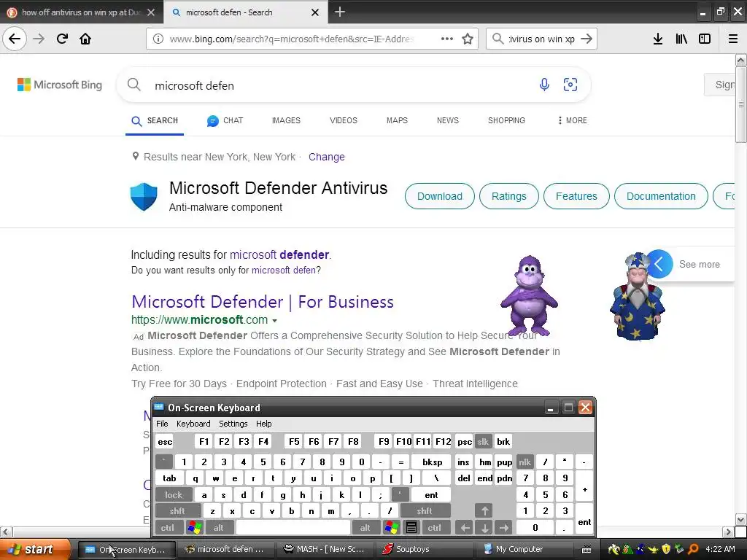Reload the current page

pos(62,39)
